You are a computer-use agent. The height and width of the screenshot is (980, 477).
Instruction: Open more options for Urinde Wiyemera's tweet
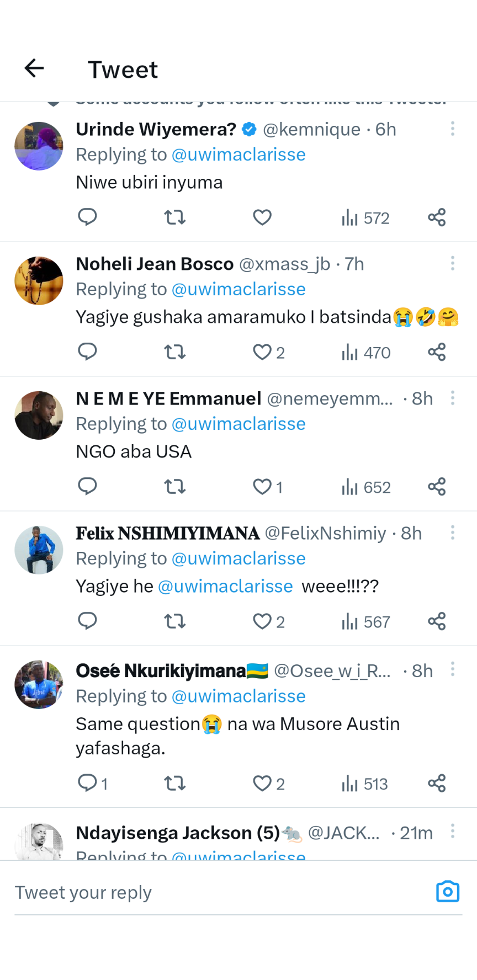click(x=453, y=129)
